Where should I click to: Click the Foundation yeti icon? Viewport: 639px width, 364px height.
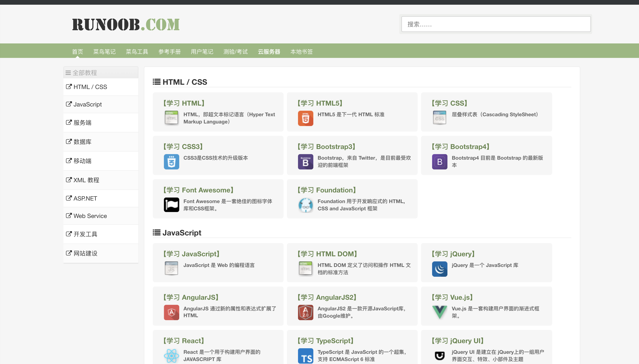pos(305,205)
